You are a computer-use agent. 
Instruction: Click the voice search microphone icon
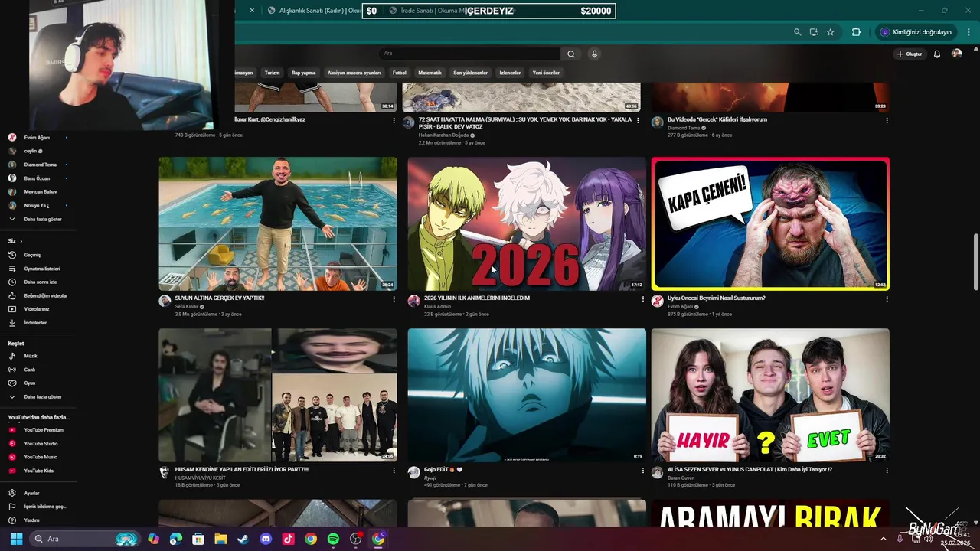click(x=594, y=54)
